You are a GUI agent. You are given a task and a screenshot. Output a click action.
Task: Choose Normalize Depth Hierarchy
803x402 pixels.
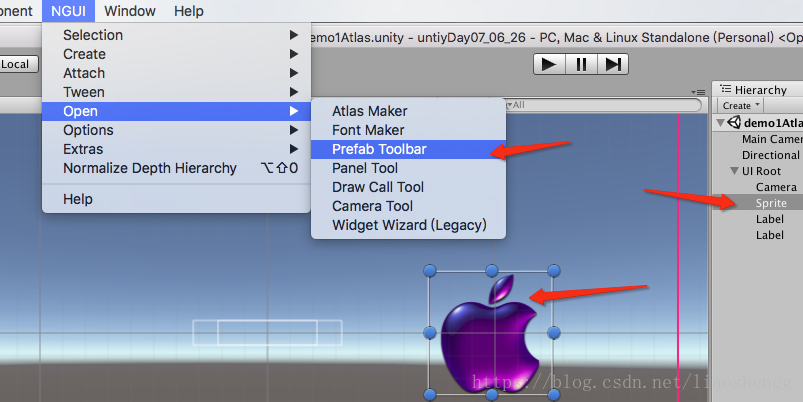click(x=176, y=168)
